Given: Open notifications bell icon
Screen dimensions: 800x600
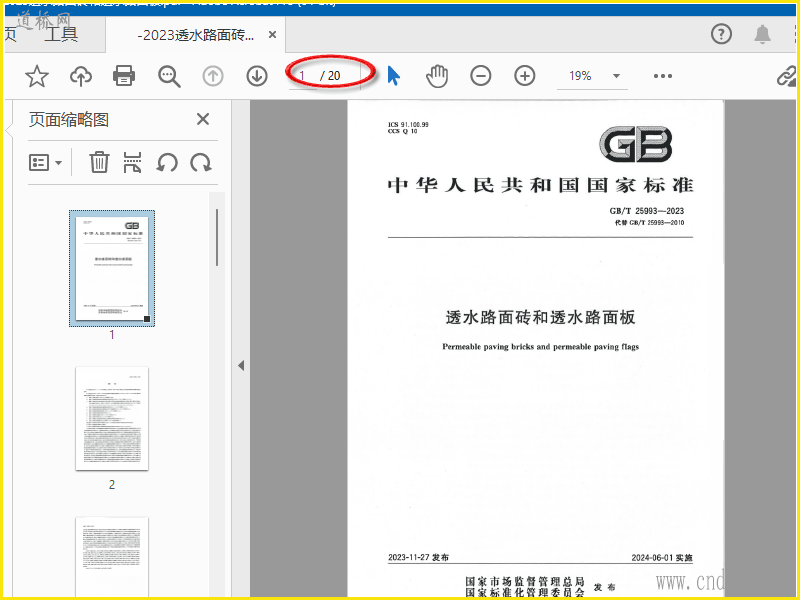Looking at the screenshot, I should [x=762, y=34].
